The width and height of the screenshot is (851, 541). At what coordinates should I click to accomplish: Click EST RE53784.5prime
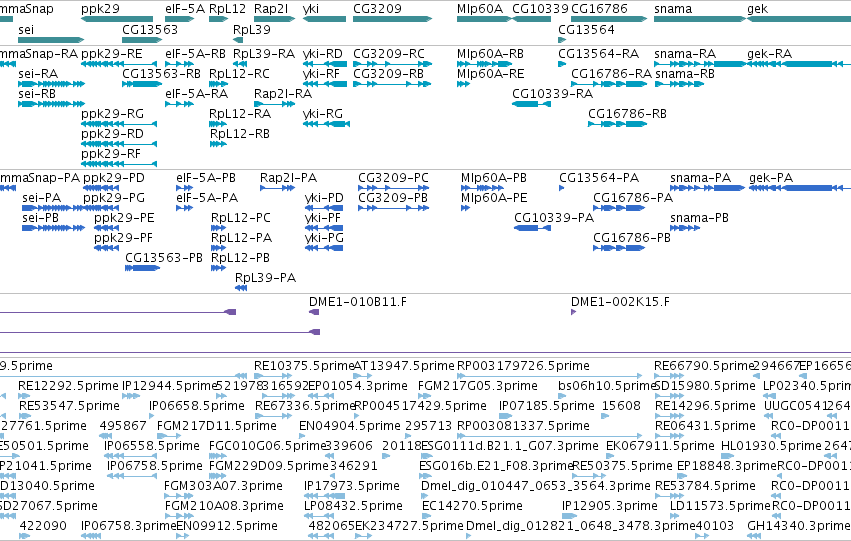tap(705, 486)
